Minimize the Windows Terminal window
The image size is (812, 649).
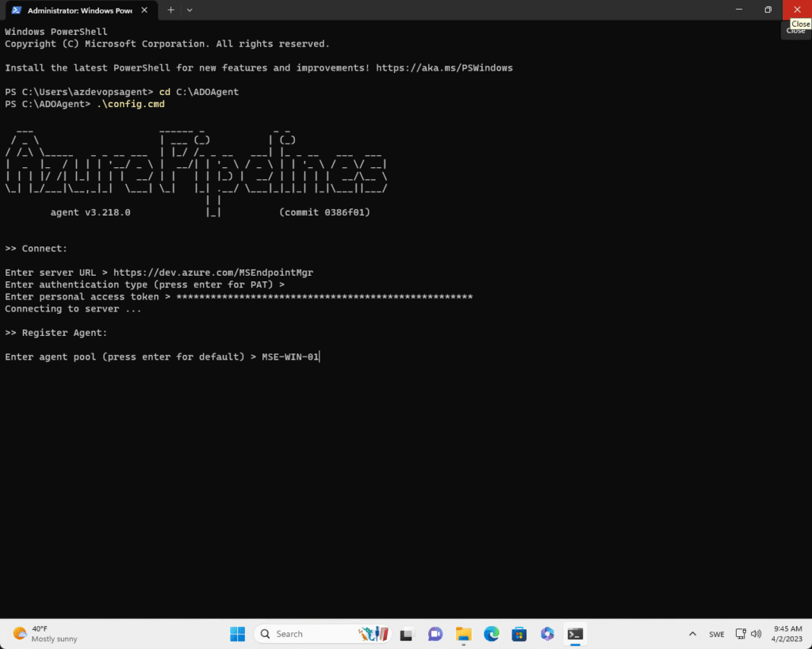[x=739, y=10]
